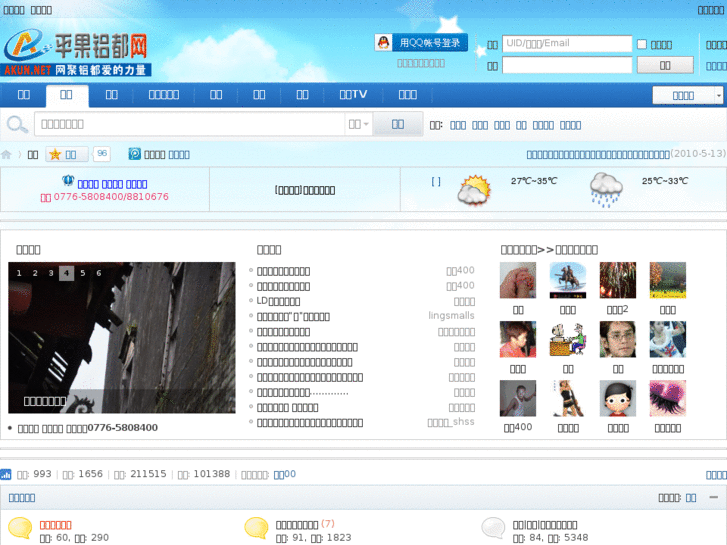Screen dimensions: 727x545
Task: Open the cartoon computer desk avatar
Action: [568, 340]
